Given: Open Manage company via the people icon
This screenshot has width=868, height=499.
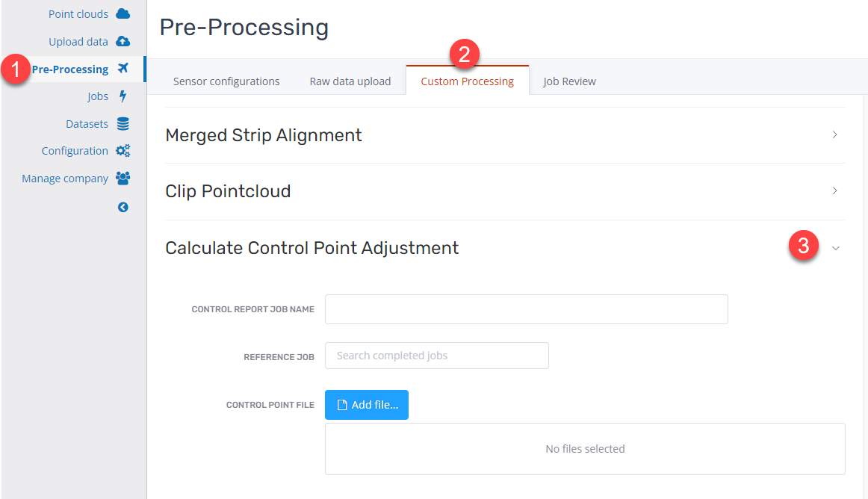Looking at the screenshot, I should pyautogui.click(x=123, y=178).
